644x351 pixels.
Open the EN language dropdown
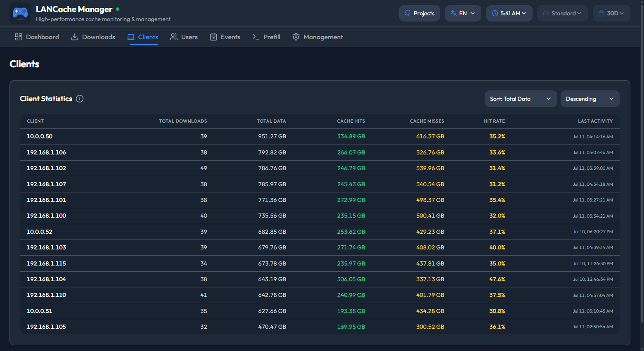(x=463, y=13)
